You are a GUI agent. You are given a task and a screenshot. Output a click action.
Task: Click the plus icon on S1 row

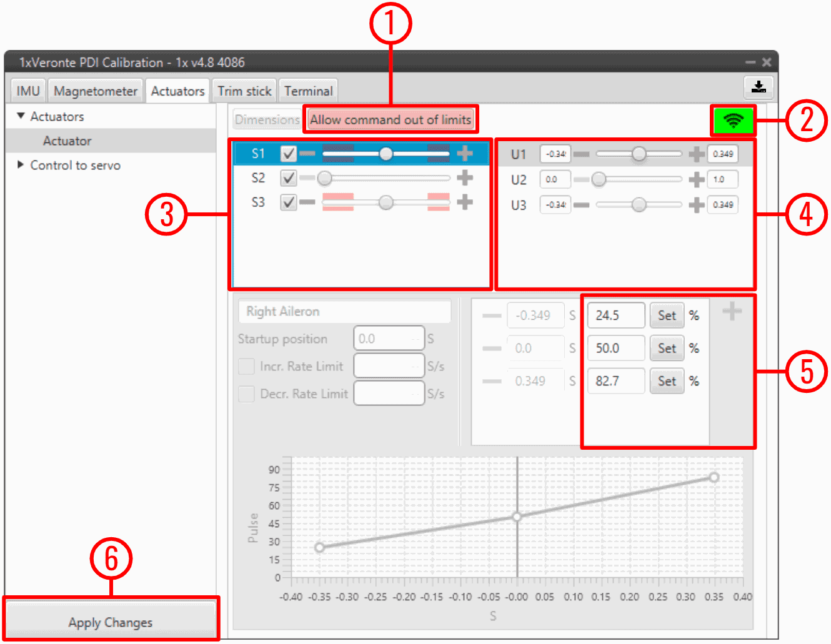(x=464, y=154)
